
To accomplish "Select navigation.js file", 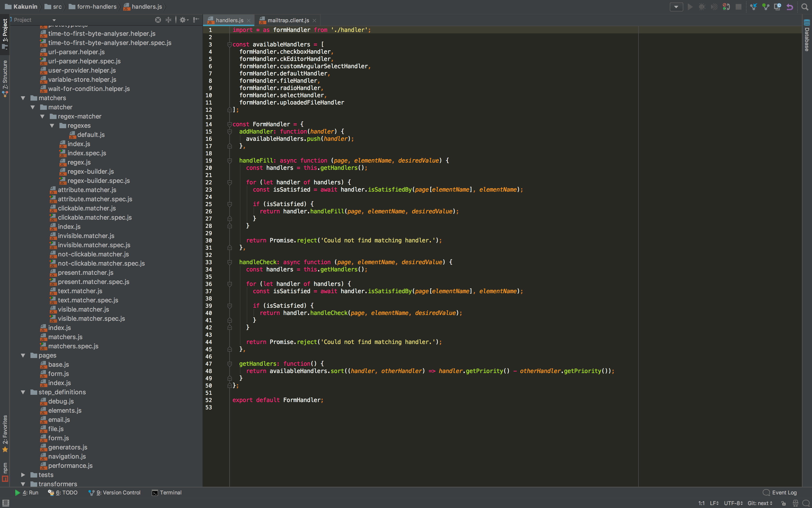I will (x=63, y=456).
